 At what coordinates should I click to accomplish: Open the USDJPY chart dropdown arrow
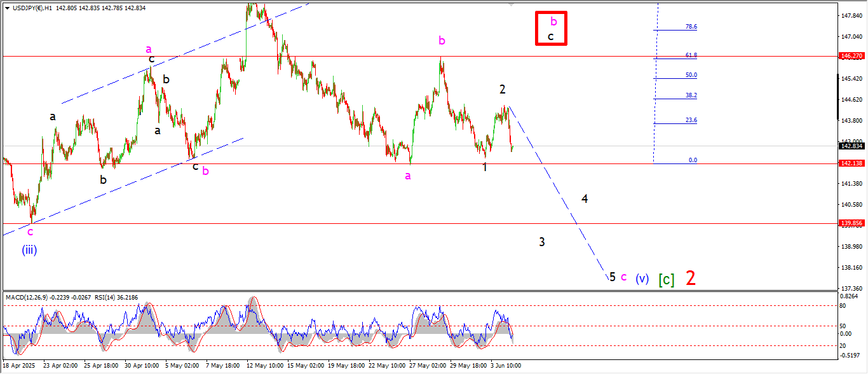point(7,8)
